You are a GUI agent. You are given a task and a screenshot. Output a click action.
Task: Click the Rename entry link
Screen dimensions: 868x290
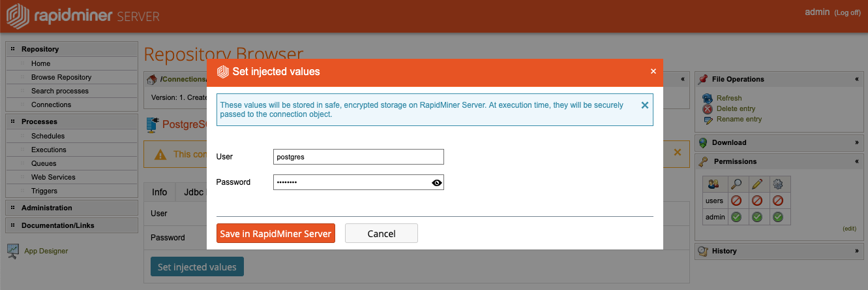[739, 119]
